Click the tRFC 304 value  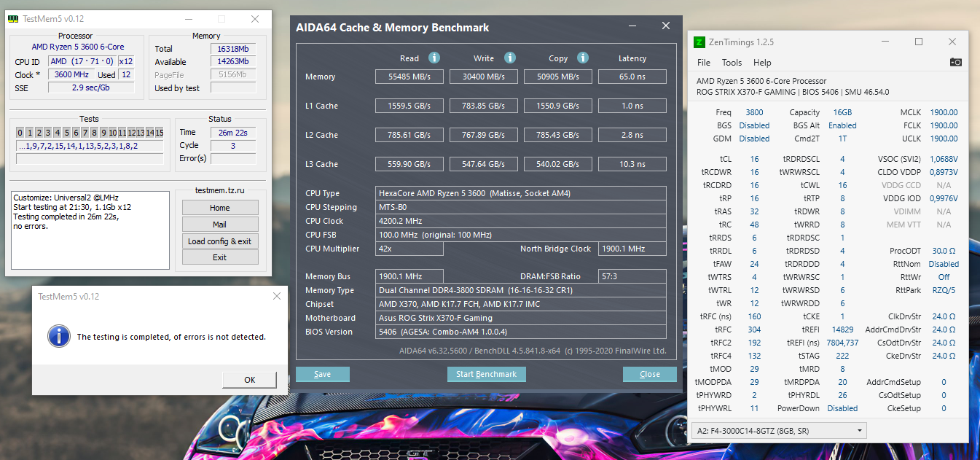(x=754, y=330)
